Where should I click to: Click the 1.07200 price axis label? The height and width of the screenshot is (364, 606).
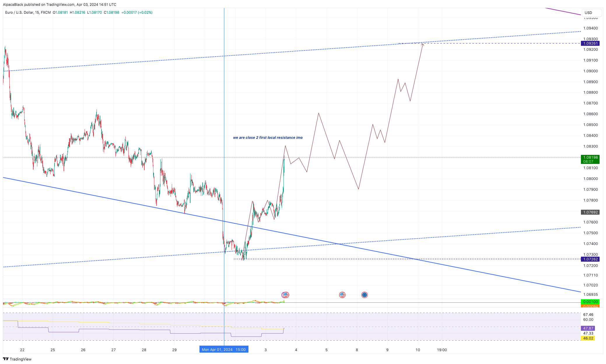pyautogui.click(x=591, y=266)
